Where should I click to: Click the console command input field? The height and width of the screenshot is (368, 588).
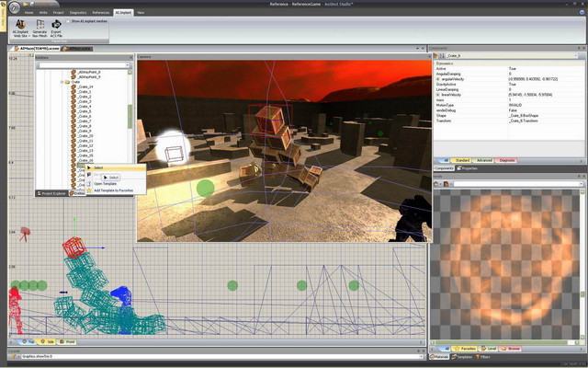click(220, 356)
